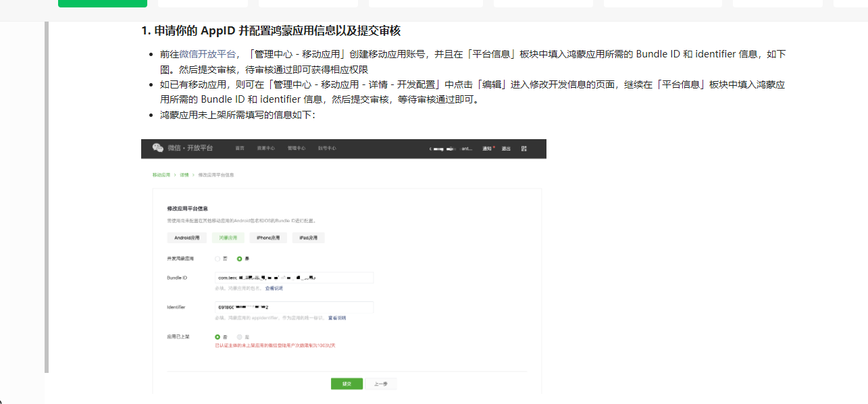868x404 pixels.
Task: Open the 通知 notifications item with the red dot
Action: coord(488,148)
